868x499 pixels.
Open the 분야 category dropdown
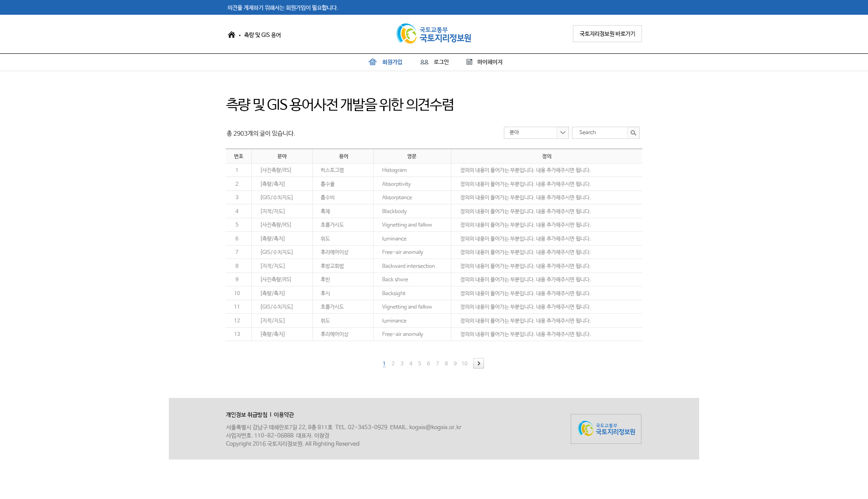point(536,133)
